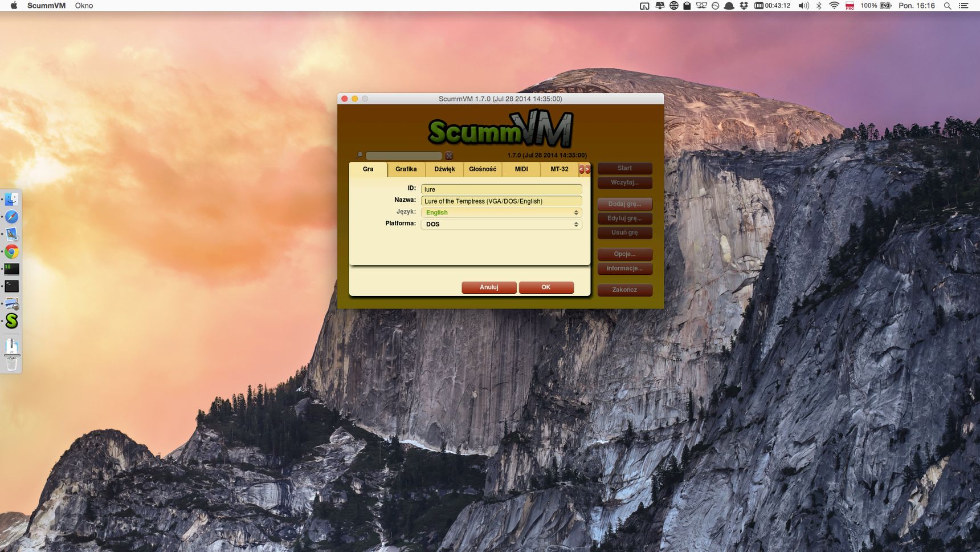Quit with the Zakończ button
980x552 pixels.
pos(624,290)
